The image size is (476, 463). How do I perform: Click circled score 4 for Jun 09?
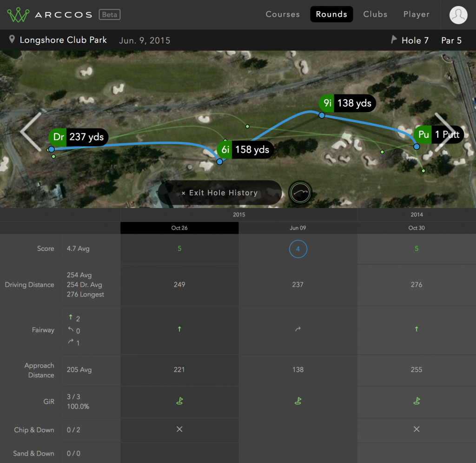coord(298,249)
